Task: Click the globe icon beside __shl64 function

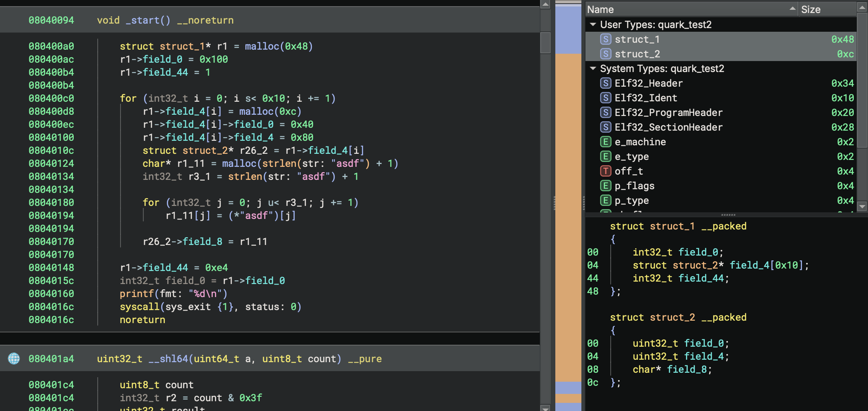Action: tap(14, 359)
